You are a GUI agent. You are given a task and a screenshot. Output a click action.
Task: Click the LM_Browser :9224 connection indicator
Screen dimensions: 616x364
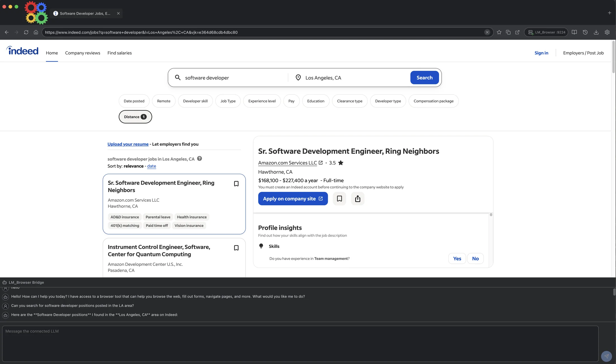(x=546, y=32)
